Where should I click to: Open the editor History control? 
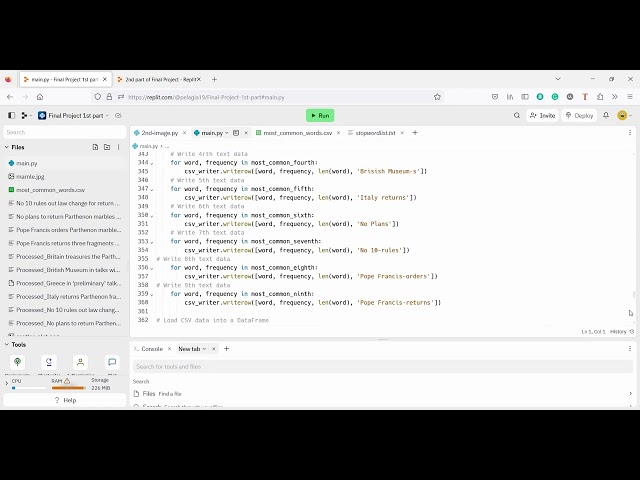622,331
